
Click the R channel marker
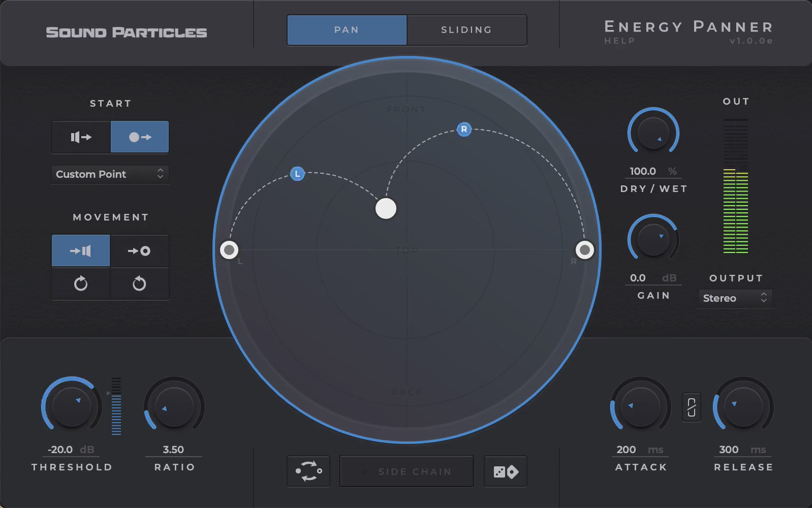click(x=464, y=130)
